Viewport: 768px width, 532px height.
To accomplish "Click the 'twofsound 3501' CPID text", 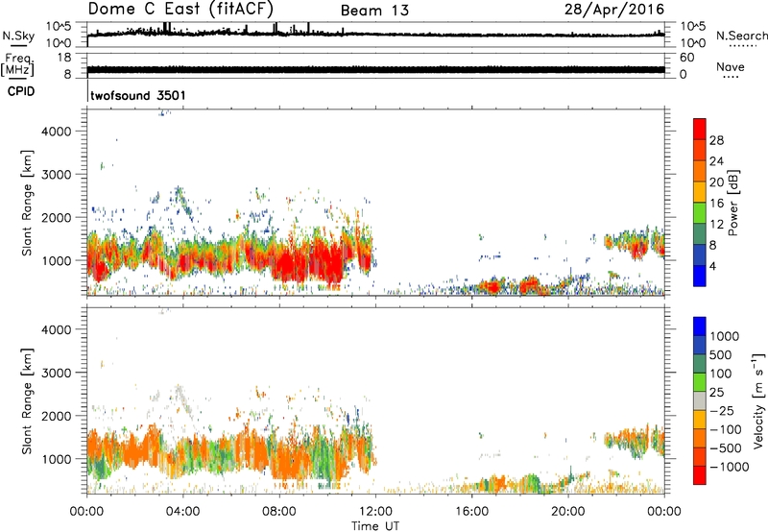I will point(138,95).
